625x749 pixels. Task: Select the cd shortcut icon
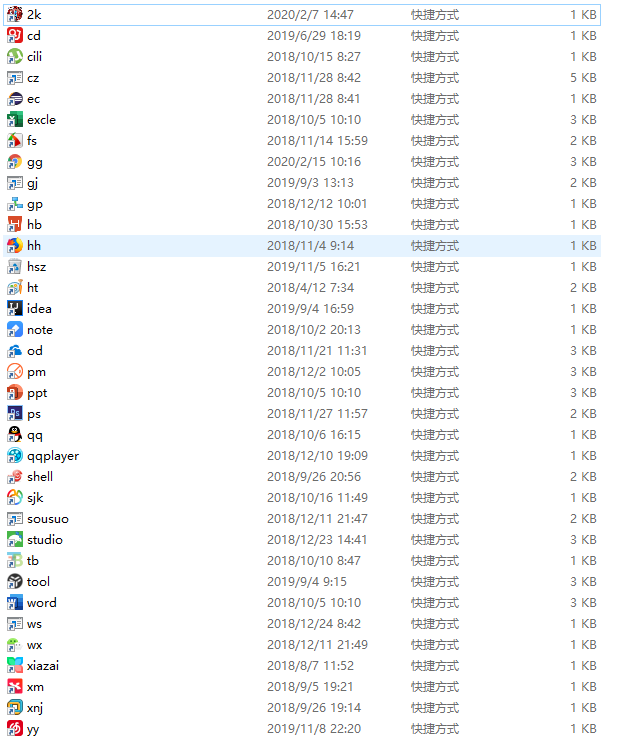coord(15,35)
